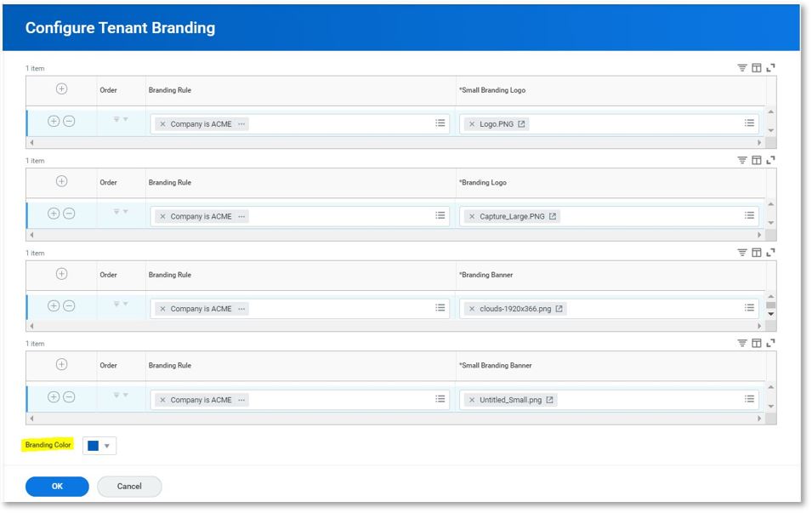
Task: Open column preferences icon on the Branding Logo grid
Action: (756, 159)
